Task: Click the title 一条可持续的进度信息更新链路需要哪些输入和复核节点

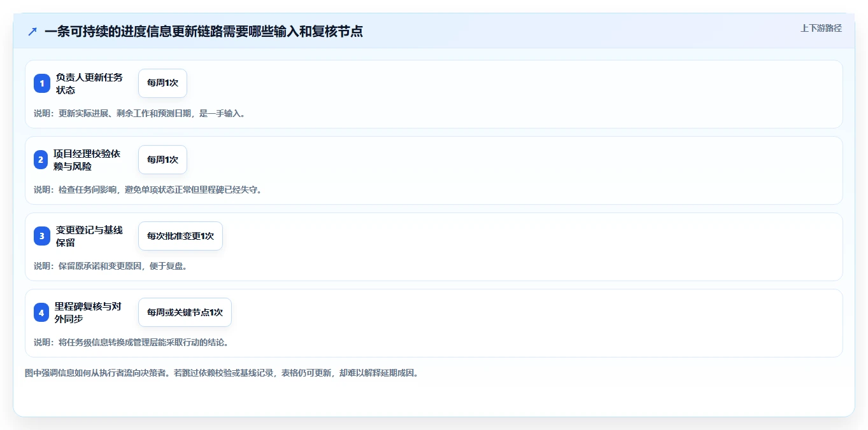Action: [x=204, y=31]
